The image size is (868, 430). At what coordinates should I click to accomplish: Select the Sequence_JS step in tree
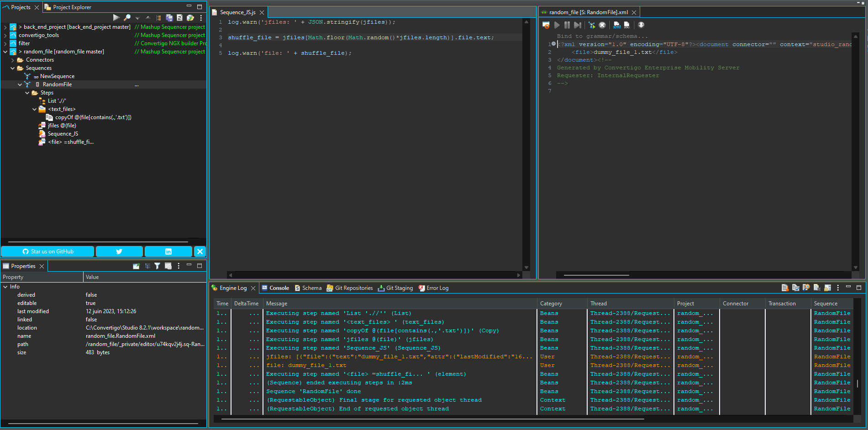(63, 134)
